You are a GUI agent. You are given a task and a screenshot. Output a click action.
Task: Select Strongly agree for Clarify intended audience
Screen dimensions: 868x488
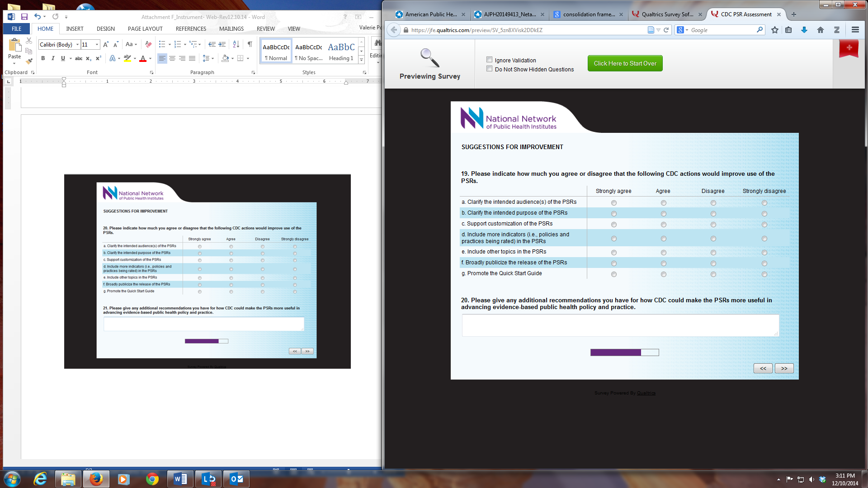click(x=613, y=203)
